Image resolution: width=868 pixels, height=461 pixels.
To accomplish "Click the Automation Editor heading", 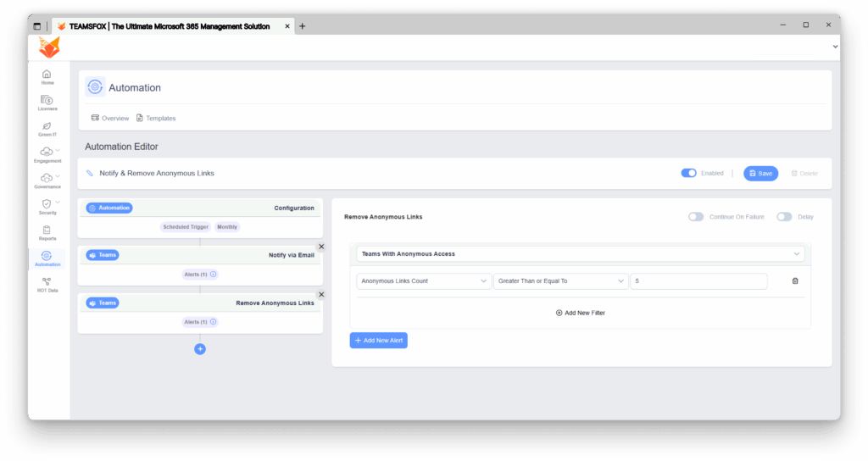I will 121,147.
